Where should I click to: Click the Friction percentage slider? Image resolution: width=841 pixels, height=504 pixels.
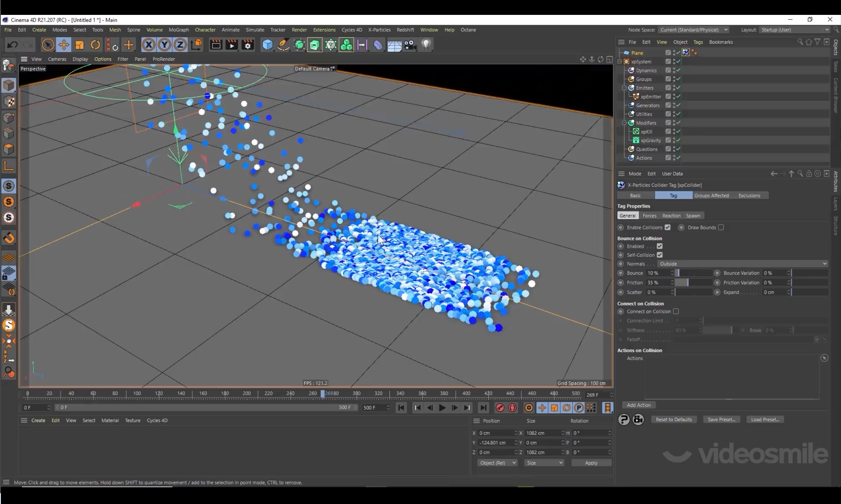(693, 282)
